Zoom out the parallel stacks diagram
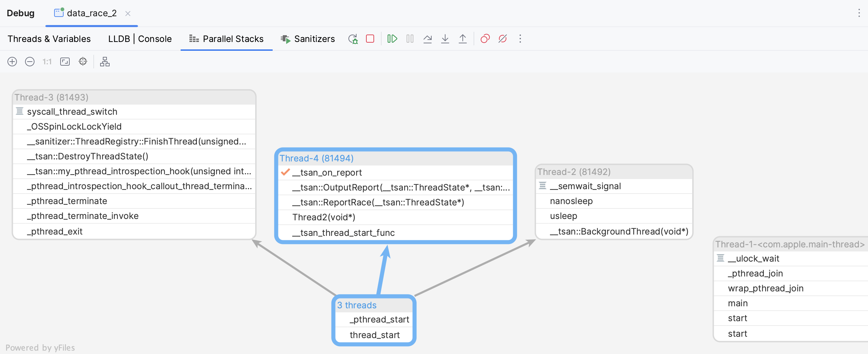868x354 pixels. tap(30, 62)
